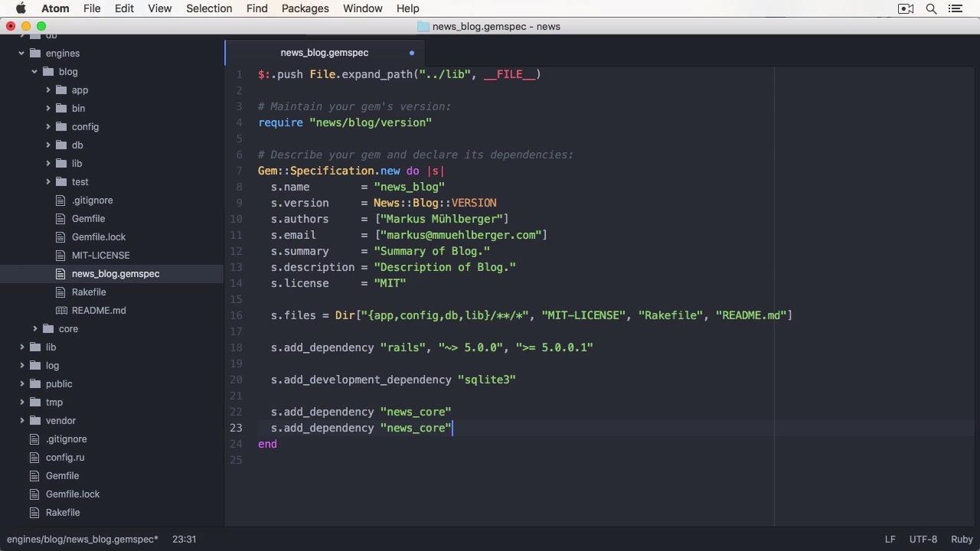Click the end keyword on line 24
The width and height of the screenshot is (980, 551).
coord(267,444)
